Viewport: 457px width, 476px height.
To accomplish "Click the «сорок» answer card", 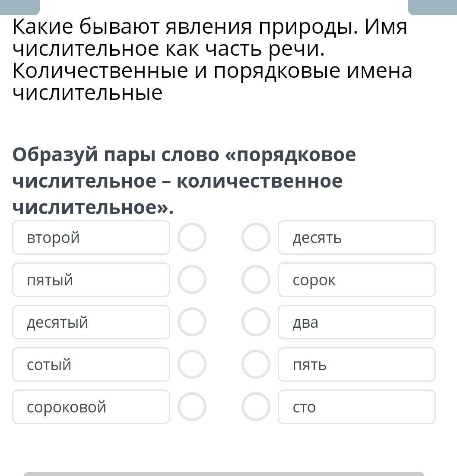I will (x=356, y=280).
